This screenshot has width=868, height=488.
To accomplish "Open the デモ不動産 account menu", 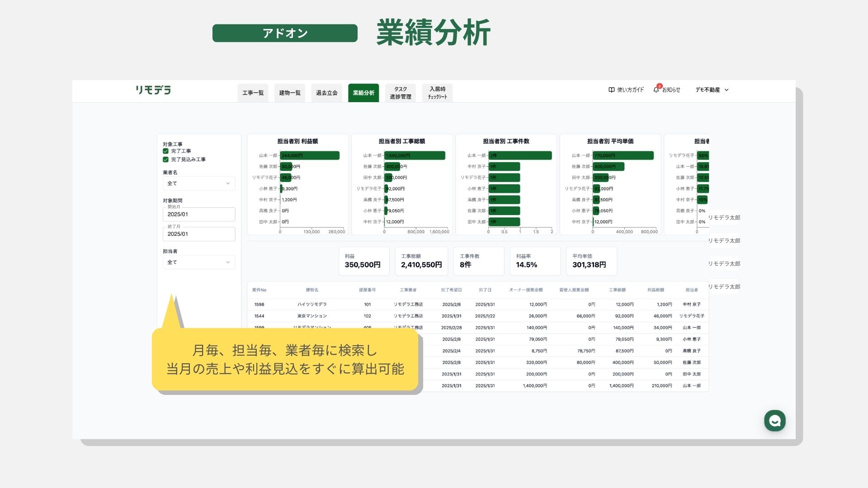I will click(x=712, y=90).
